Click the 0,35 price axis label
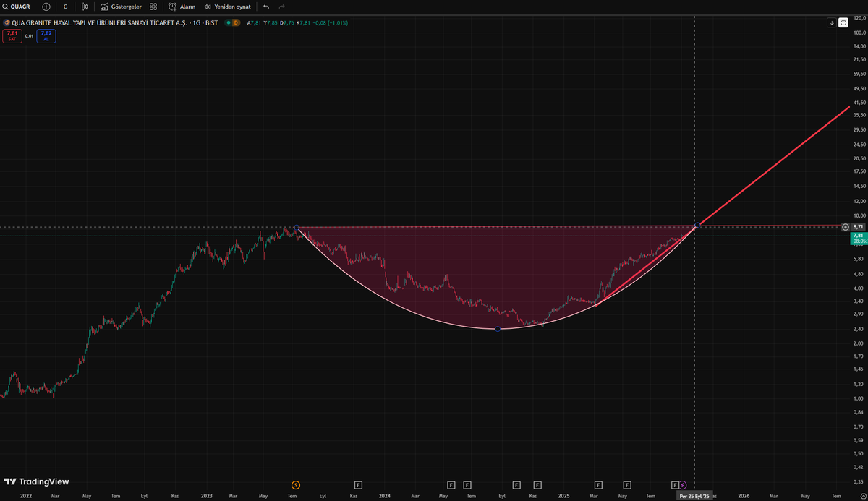 (860, 481)
